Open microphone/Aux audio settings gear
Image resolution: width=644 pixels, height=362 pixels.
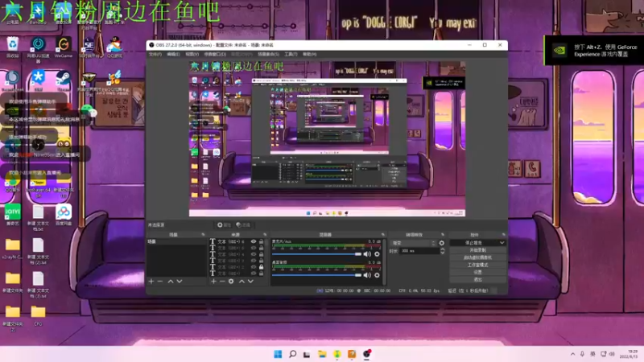[x=377, y=254]
